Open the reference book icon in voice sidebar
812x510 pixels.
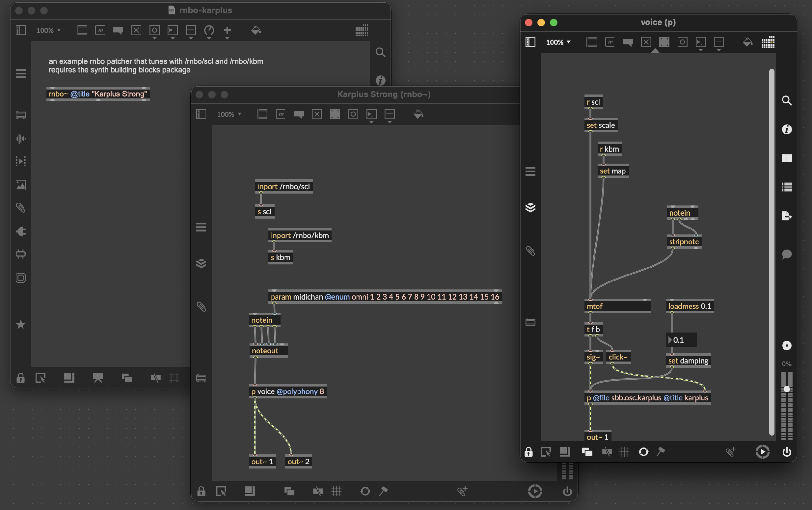(x=787, y=158)
